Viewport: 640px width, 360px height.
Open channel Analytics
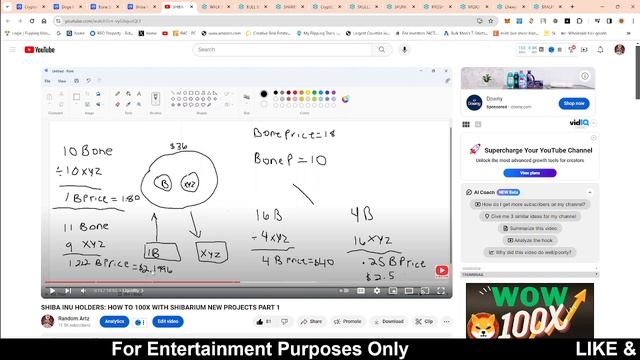114,322
